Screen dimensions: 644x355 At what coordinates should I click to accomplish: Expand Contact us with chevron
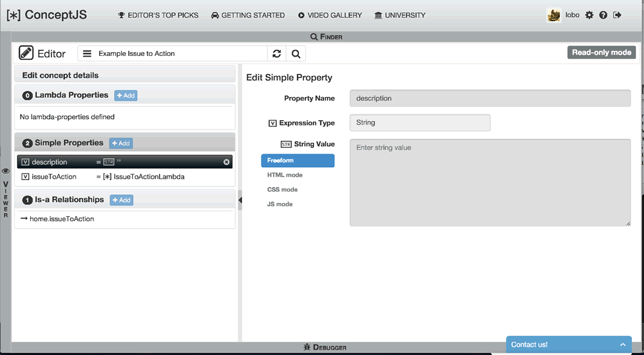623,345
